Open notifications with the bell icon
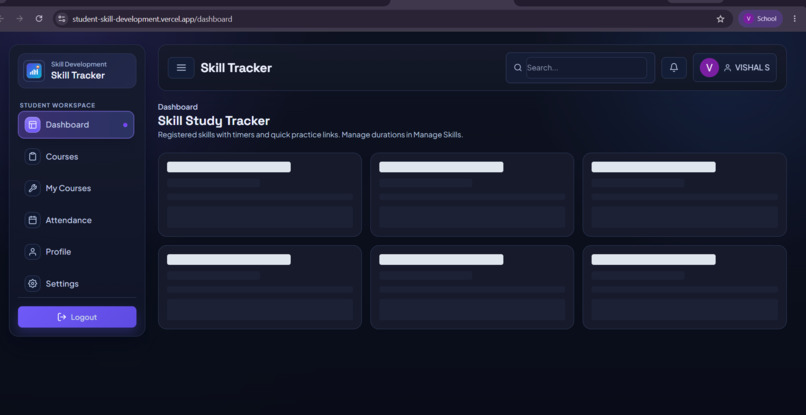 click(x=674, y=68)
